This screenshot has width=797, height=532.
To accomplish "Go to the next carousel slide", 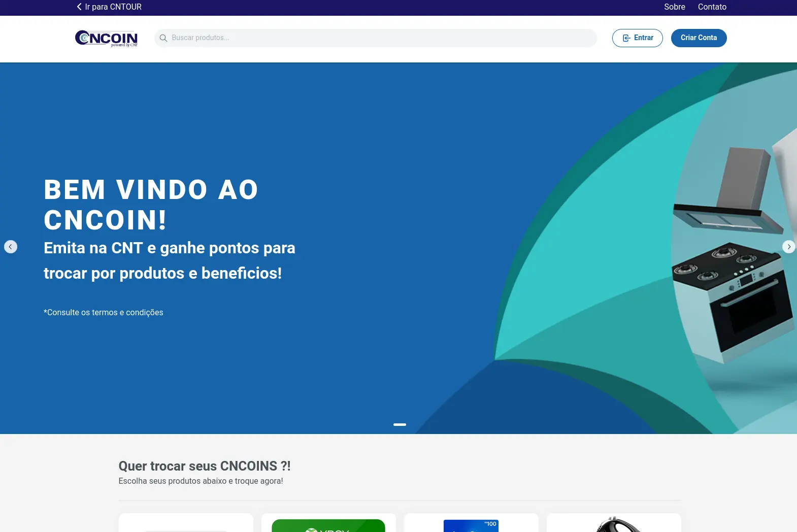I will click(x=788, y=247).
